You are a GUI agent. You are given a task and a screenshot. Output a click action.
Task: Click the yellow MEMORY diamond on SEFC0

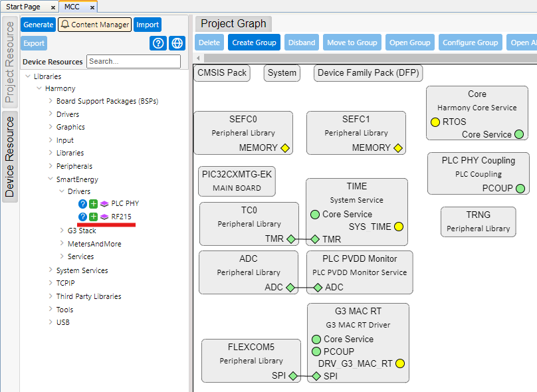coord(285,148)
